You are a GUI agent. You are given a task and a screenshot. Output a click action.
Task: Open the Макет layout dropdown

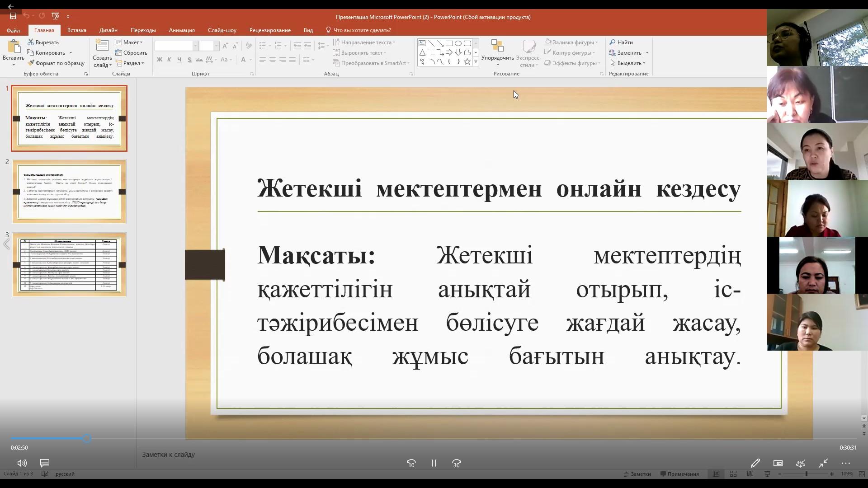[129, 42]
